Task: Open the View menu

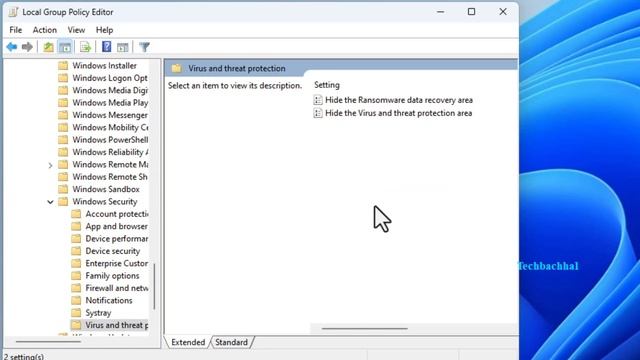Action: tap(76, 30)
